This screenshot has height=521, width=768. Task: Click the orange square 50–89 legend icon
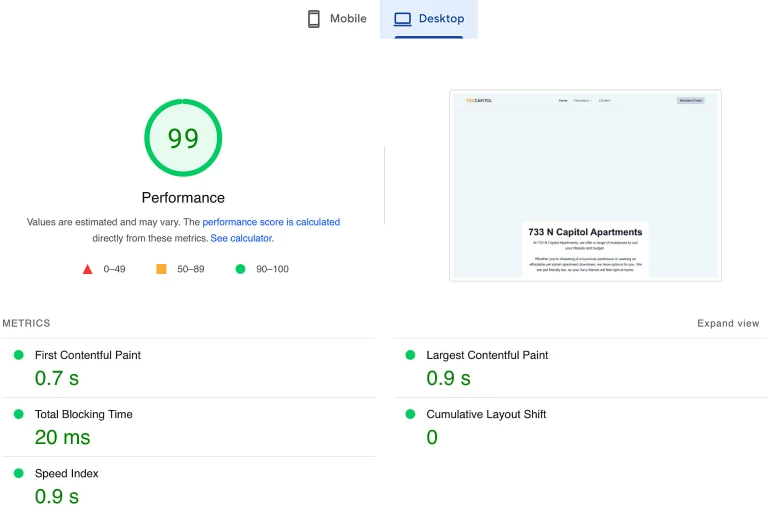pos(161,269)
